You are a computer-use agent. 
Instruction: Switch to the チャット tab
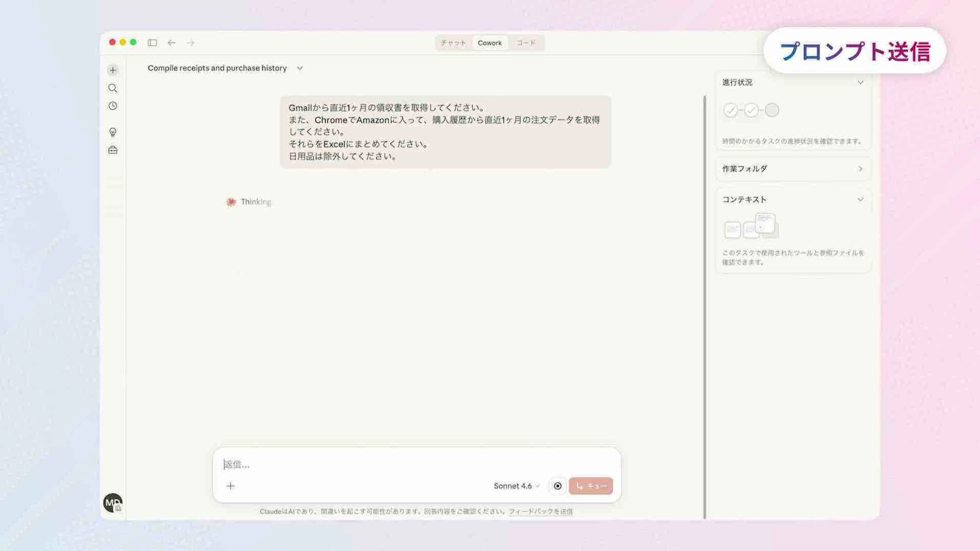tap(453, 43)
